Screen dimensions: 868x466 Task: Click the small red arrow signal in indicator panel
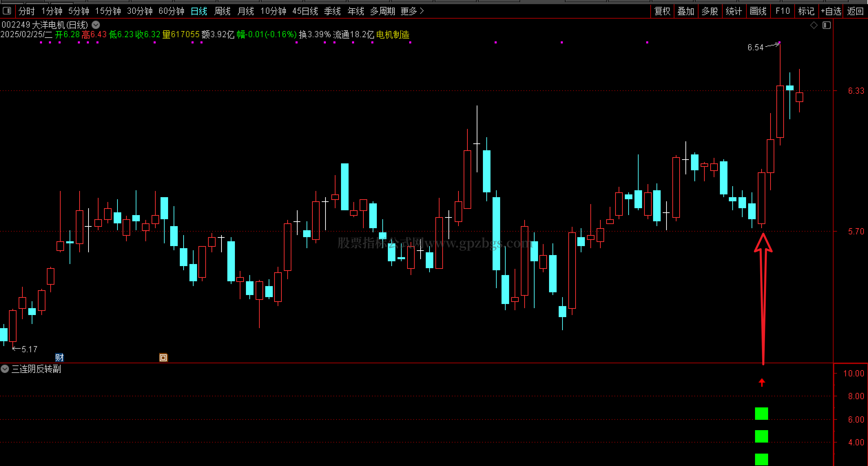762,382
